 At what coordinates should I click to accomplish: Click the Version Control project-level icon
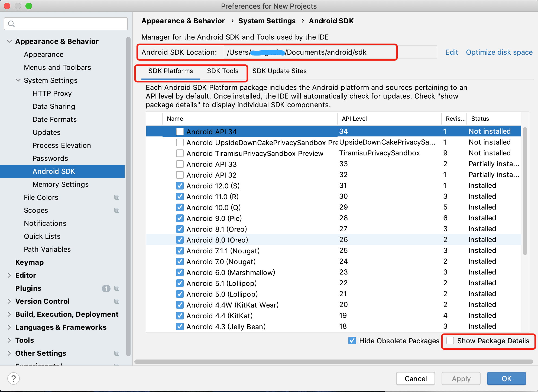(117, 301)
